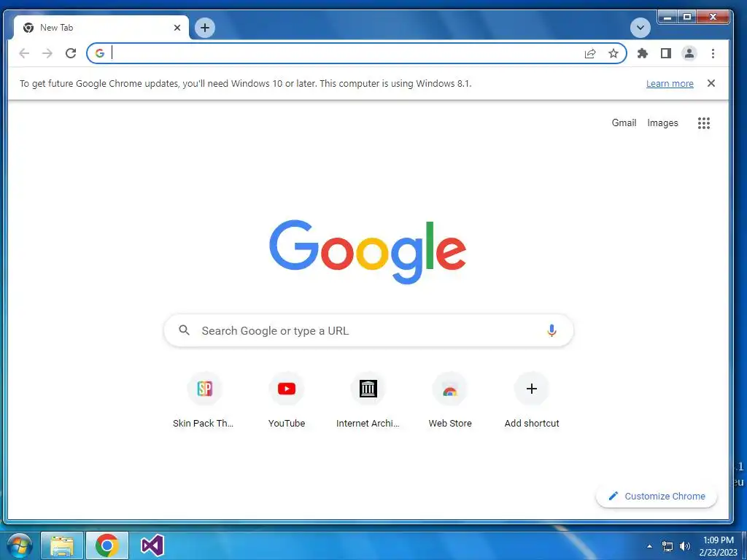Show hidden tray icons arrow
Image resolution: width=747 pixels, height=560 pixels.
point(649,546)
